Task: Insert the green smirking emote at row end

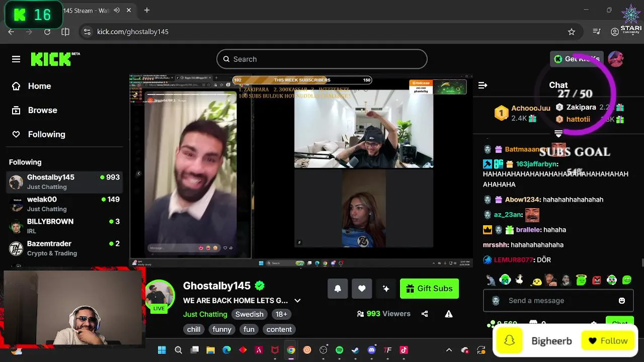Action: tap(627, 280)
